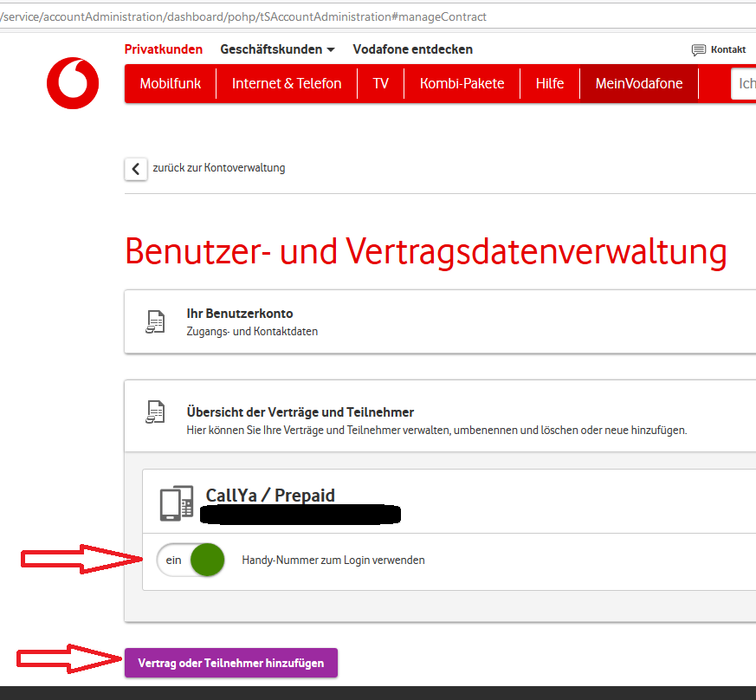The height and width of the screenshot is (700, 756).
Task: Select the Privatkunden tab
Action: [x=164, y=49]
